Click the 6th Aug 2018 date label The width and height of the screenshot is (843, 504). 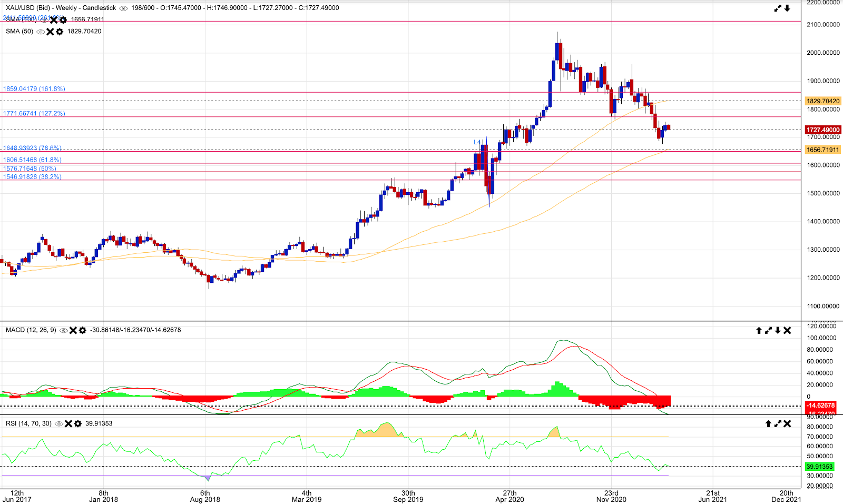pyautogui.click(x=205, y=496)
